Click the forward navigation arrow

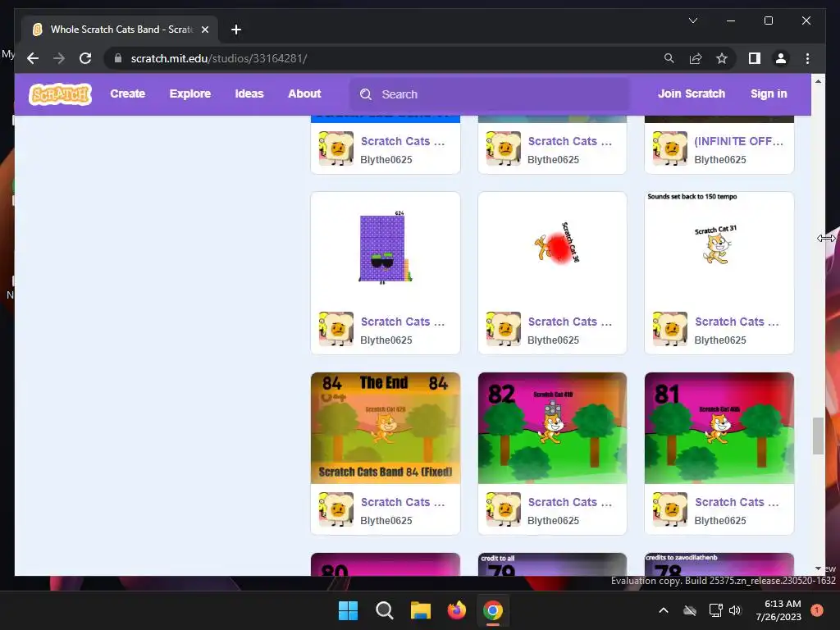pos(59,58)
